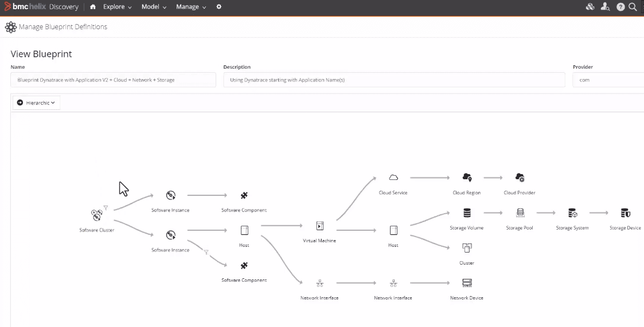Screen dimensions: 644x327
Task: Go to the home page icon
Action: click(93, 7)
